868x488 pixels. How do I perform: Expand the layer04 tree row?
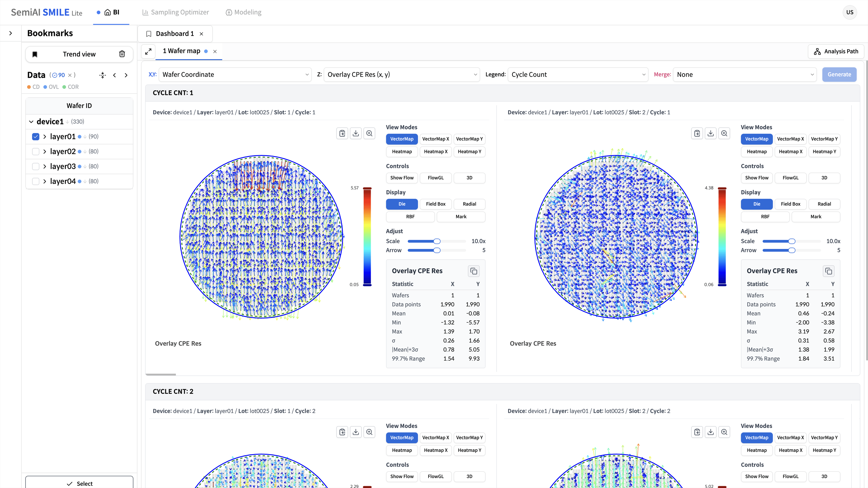45,181
